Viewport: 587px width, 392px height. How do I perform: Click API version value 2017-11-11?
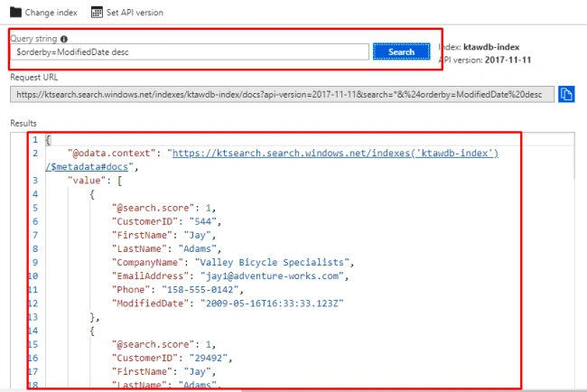tap(508, 60)
